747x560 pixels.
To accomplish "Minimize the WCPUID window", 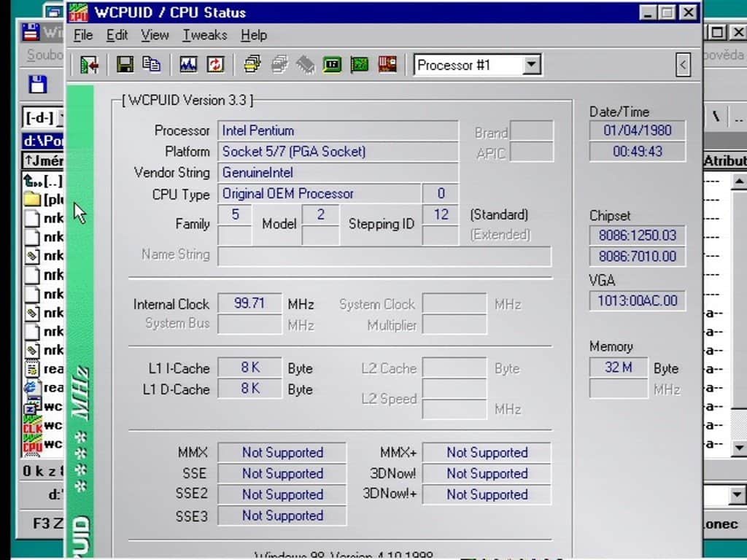I will 648,12.
